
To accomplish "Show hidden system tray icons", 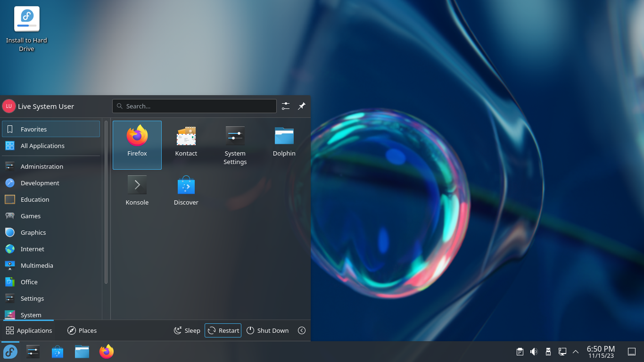I will (x=576, y=352).
